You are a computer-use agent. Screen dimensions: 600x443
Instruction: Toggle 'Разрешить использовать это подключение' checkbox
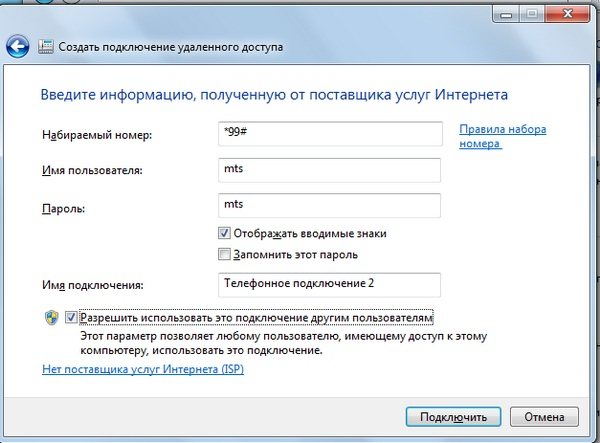pyautogui.click(x=71, y=317)
